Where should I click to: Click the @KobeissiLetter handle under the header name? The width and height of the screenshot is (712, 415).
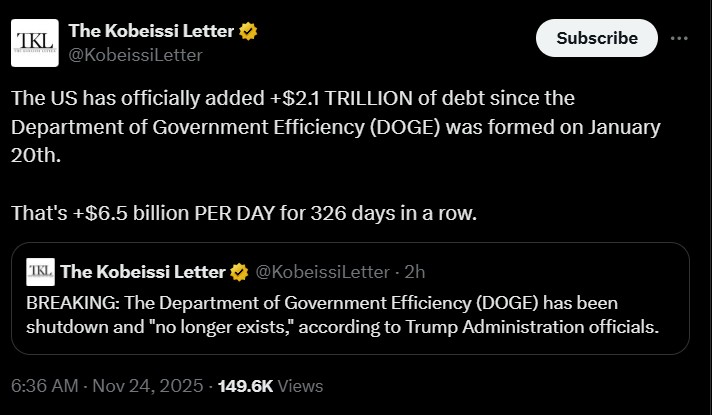135,55
